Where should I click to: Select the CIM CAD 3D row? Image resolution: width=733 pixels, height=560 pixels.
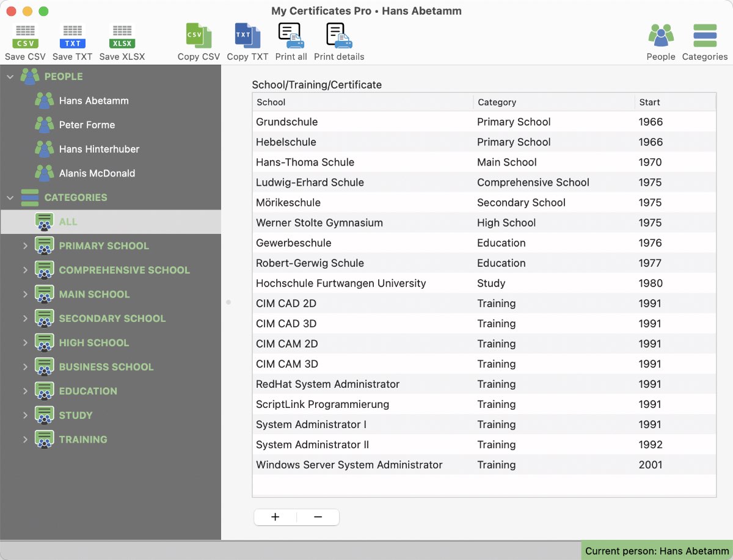tap(484, 323)
